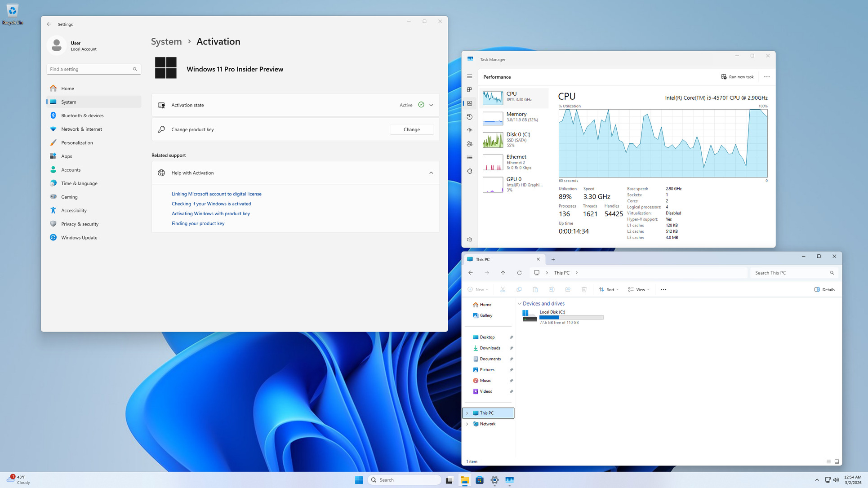This screenshot has height=488, width=868.
Task: Open Task Manager's settings gear icon
Action: [x=469, y=240]
